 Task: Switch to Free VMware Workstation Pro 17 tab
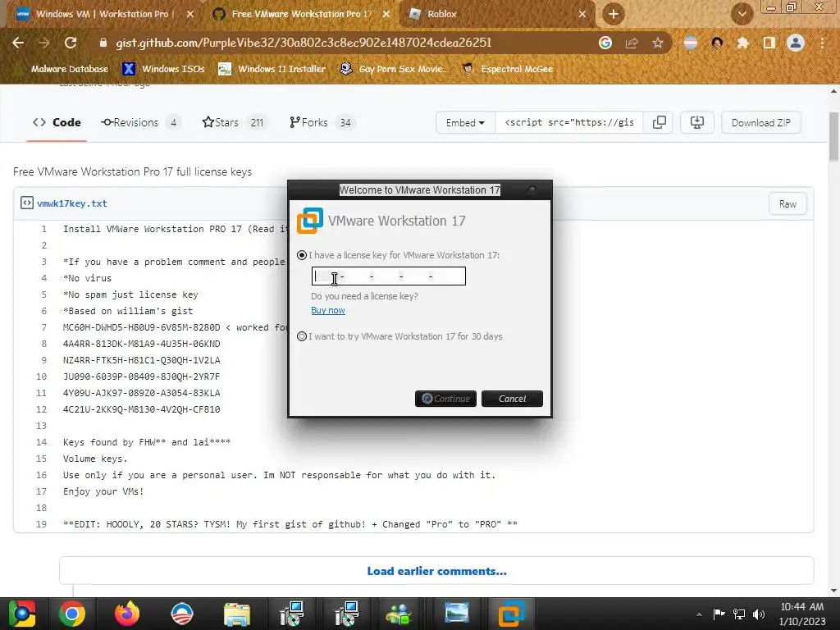[x=301, y=14]
